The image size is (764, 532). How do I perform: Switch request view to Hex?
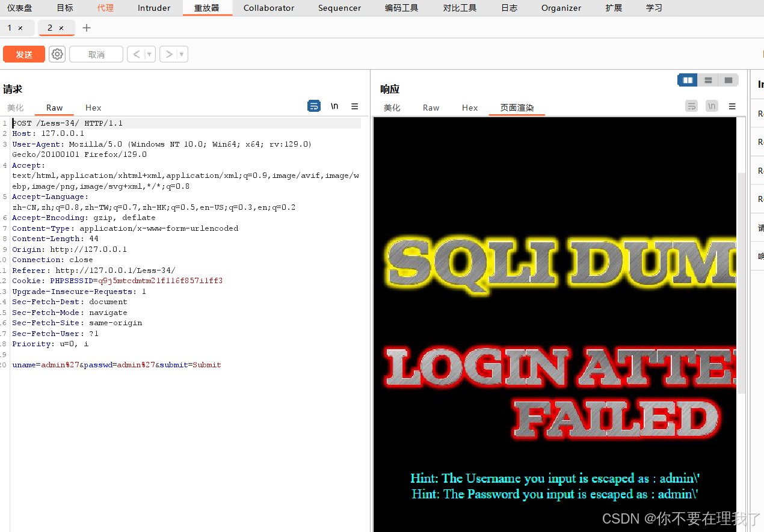pos(93,108)
